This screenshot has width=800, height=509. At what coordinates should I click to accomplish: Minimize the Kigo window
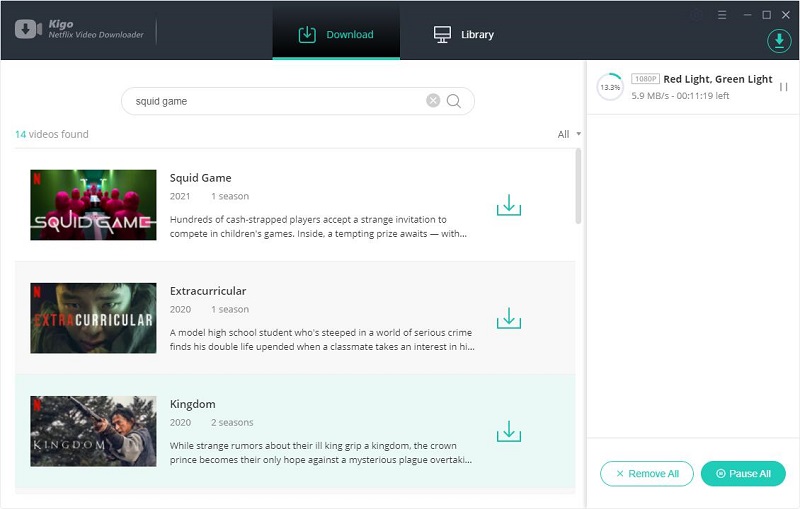click(x=747, y=15)
